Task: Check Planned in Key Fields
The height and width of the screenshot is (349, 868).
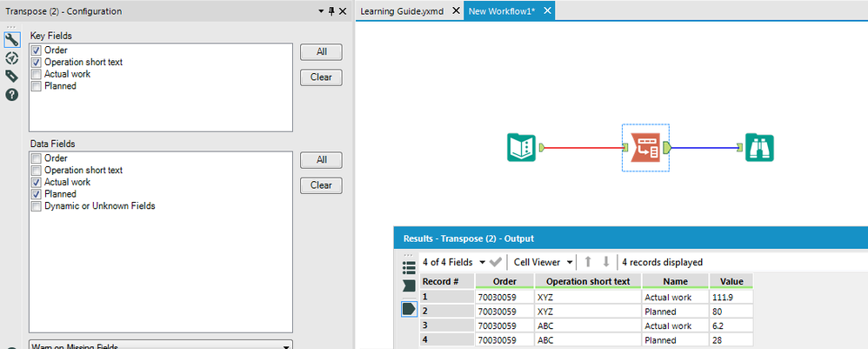Action: [x=36, y=86]
